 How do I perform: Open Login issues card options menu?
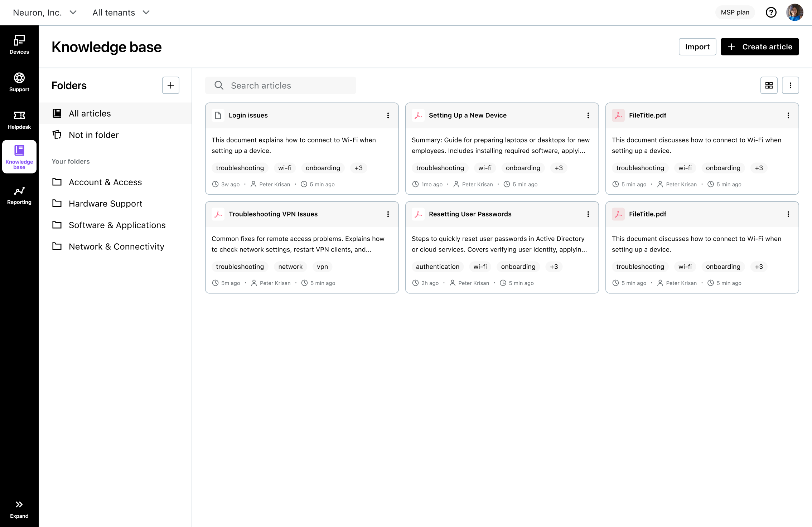[388, 115]
